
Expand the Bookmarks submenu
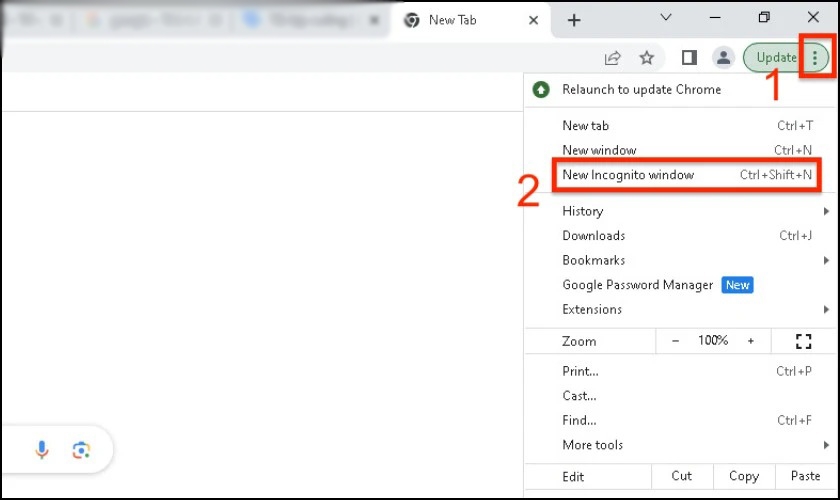(x=680, y=260)
